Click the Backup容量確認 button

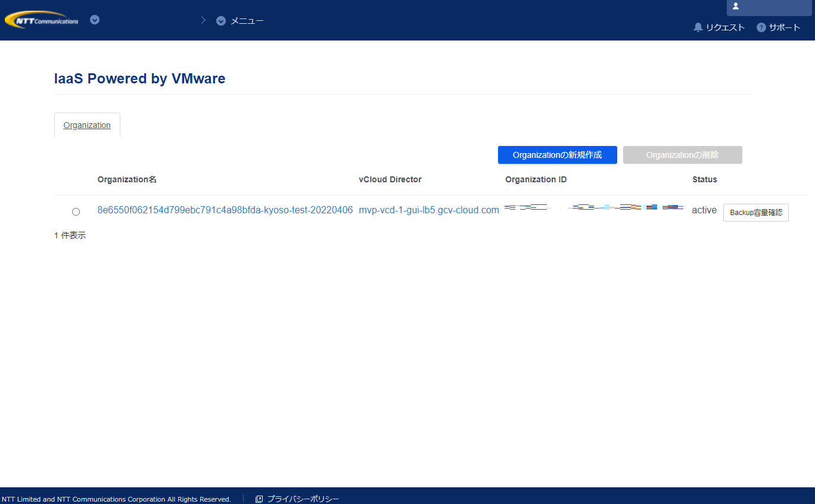click(756, 213)
